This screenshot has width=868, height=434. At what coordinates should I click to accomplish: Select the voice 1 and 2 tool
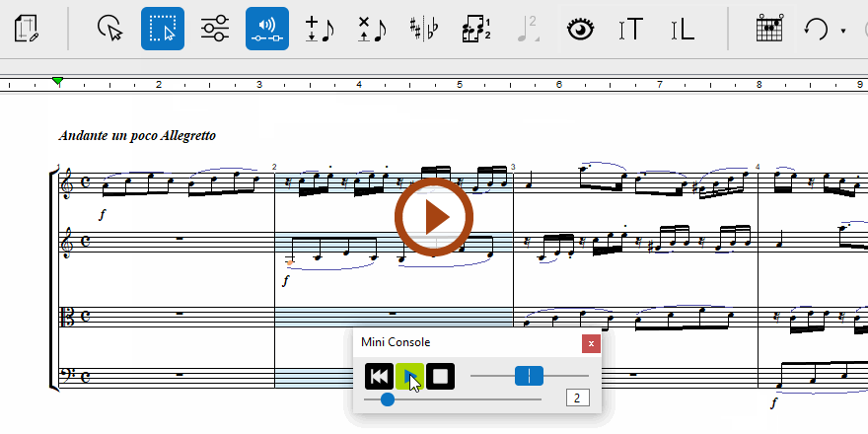pos(476,29)
